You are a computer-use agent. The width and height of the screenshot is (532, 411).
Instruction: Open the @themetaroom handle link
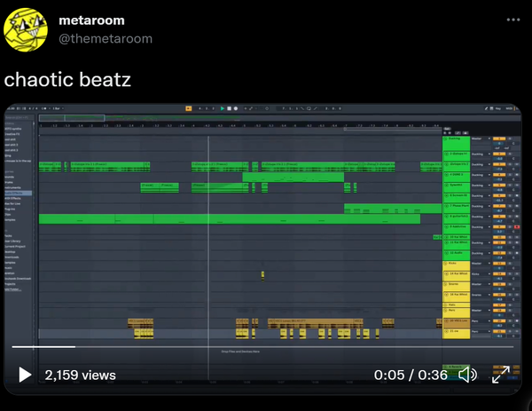(x=106, y=39)
